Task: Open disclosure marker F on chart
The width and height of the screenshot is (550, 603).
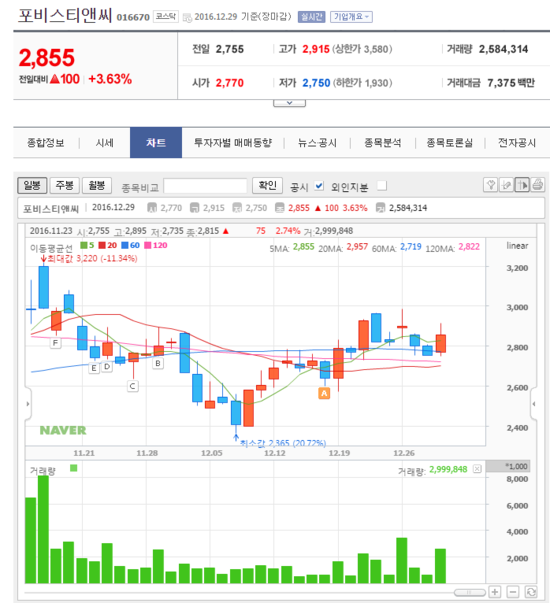Action: click(x=56, y=343)
